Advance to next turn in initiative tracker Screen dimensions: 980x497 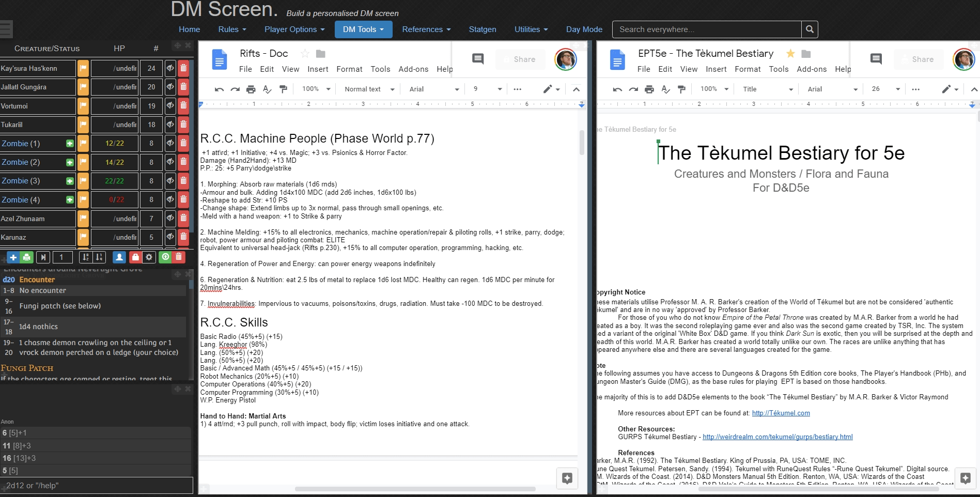[x=43, y=257]
